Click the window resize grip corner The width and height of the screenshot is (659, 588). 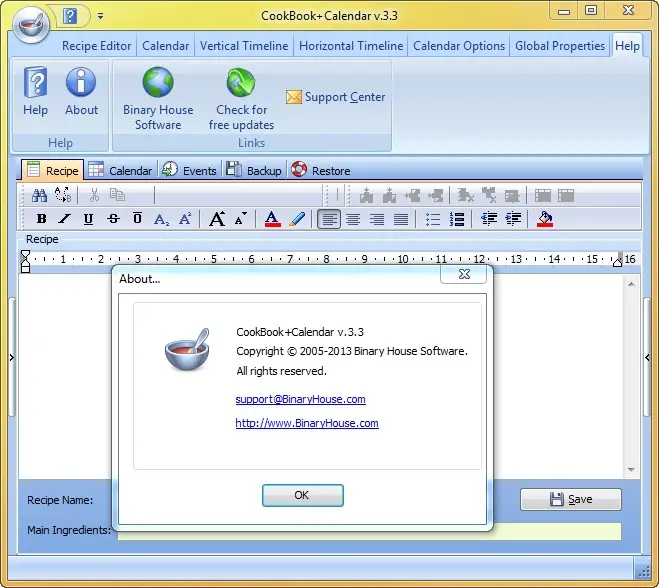point(644,571)
